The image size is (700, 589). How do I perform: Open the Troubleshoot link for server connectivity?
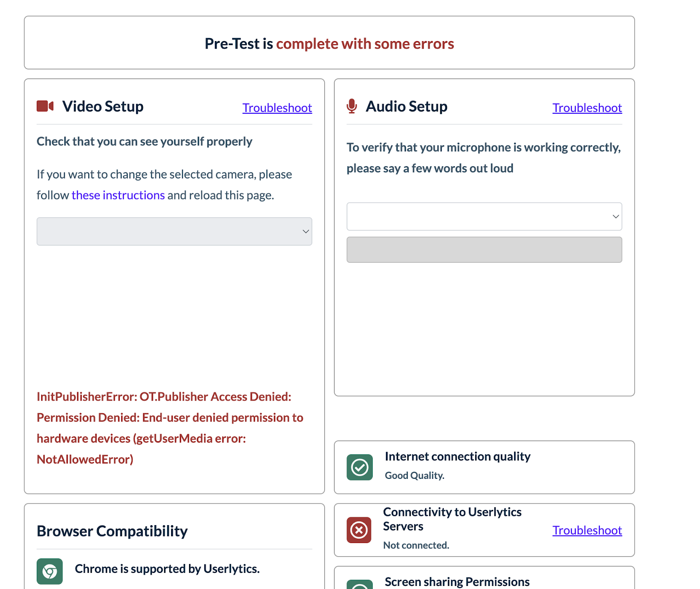[x=587, y=530]
